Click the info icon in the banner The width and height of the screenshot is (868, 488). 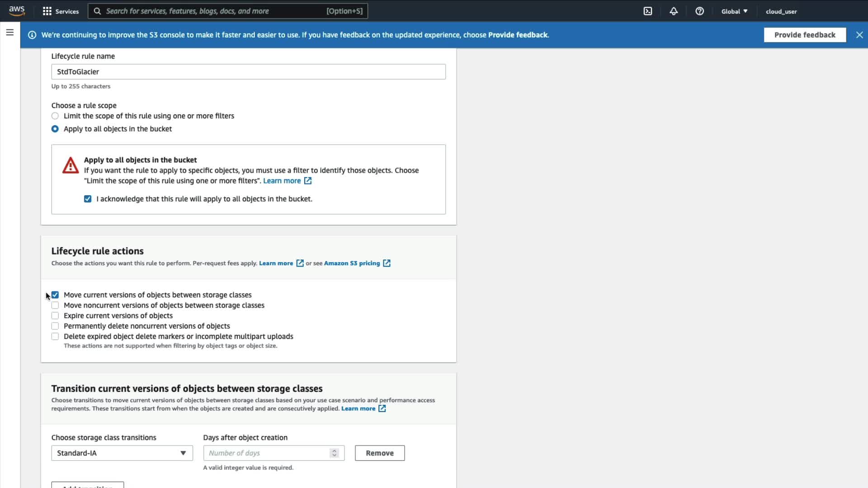pyautogui.click(x=32, y=35)
